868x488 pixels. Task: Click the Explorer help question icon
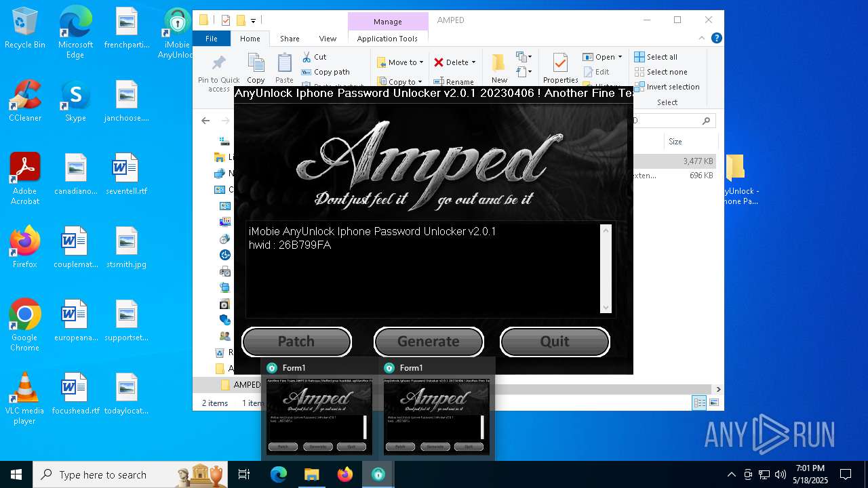[716, 39]
